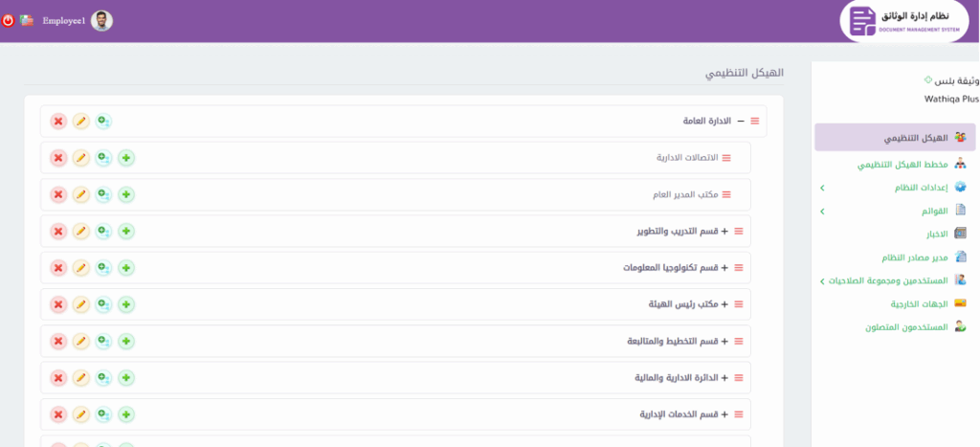Image resolution: width=980 pixels, height=447 pixels.
Task: Expand the الدائرة الادارية والمالية node
Action: [x=724, y=378]
